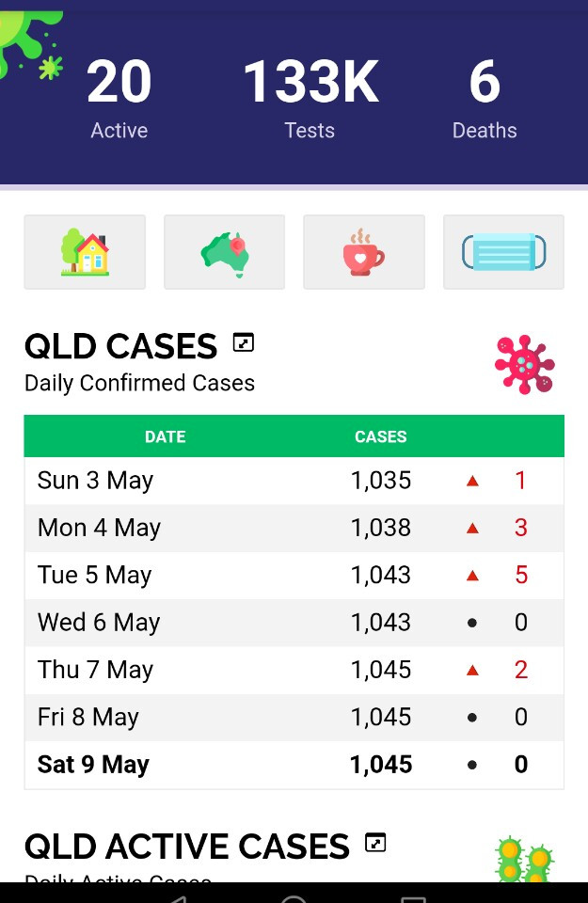
Task: Open the Australia map icon tile
Action: (x=224, y=252)
